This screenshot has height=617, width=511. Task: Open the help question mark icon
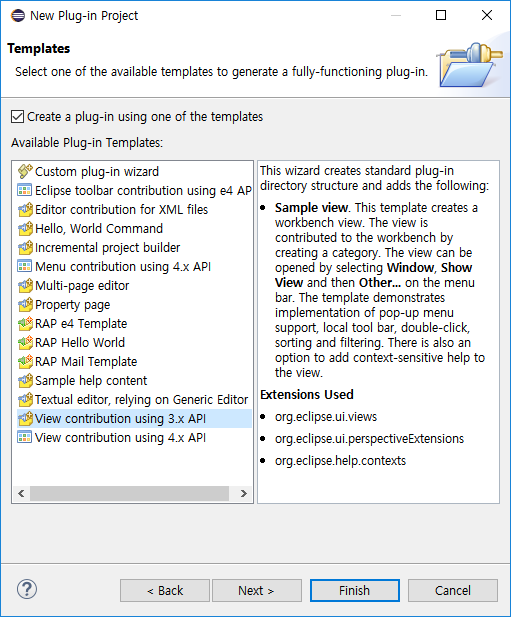(27, 589)
